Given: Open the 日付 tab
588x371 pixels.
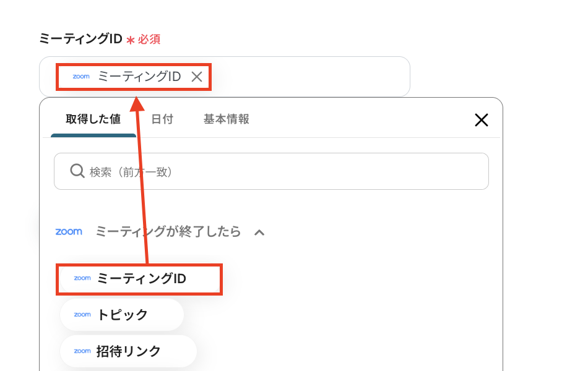Looking at the screenshot, I should (162, 119).
